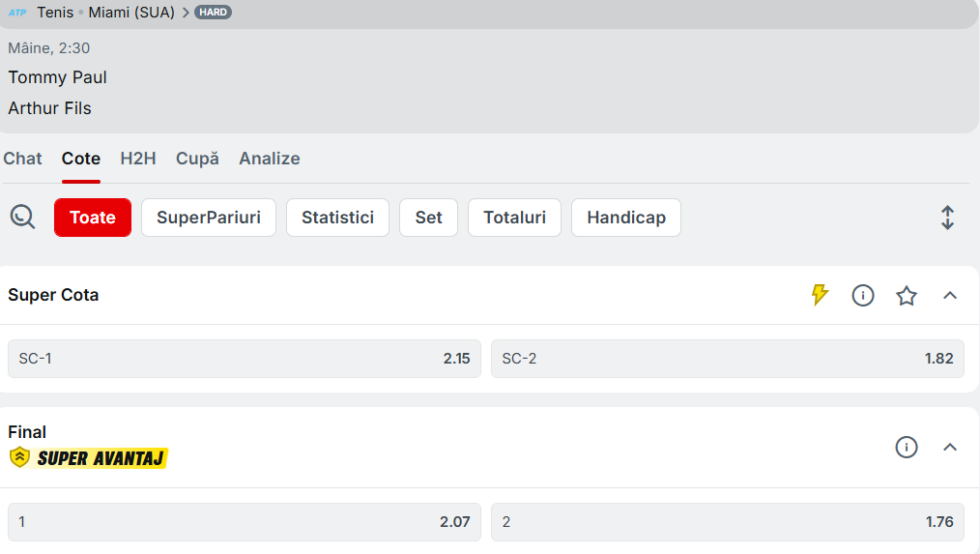
Task: Open the Super Cota info icon
Action: [862, 295]
